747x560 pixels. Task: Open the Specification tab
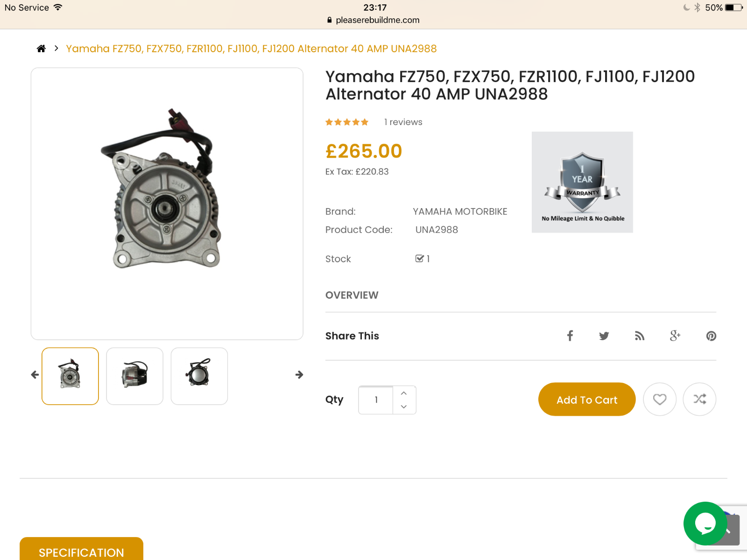point(81,550)
